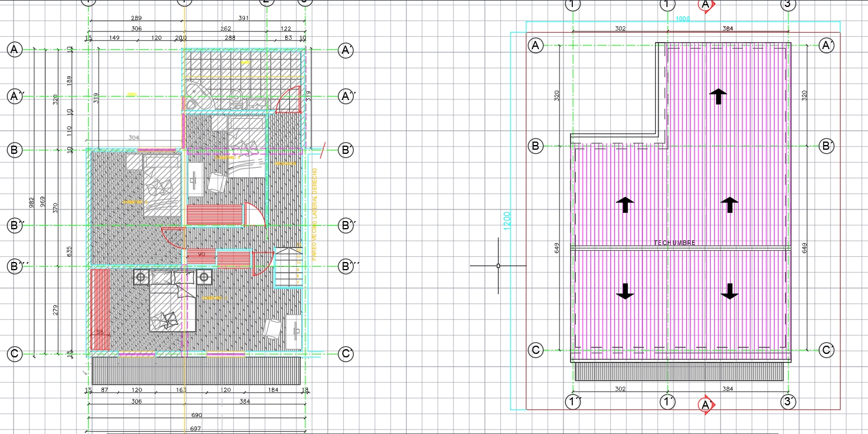Click the red section marker A at top right

[x=706, y=5]
